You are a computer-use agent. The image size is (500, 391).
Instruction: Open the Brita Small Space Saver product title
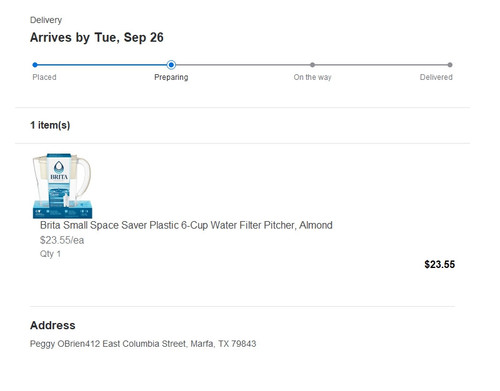(186, 225)
